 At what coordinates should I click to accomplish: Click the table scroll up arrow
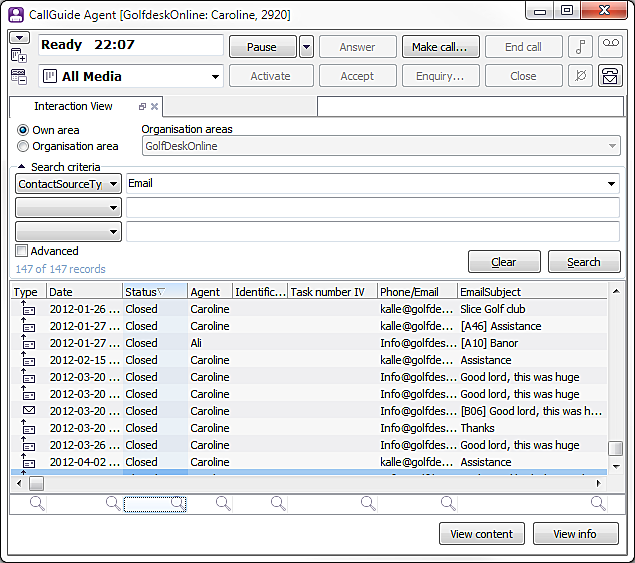pos(616,291)
